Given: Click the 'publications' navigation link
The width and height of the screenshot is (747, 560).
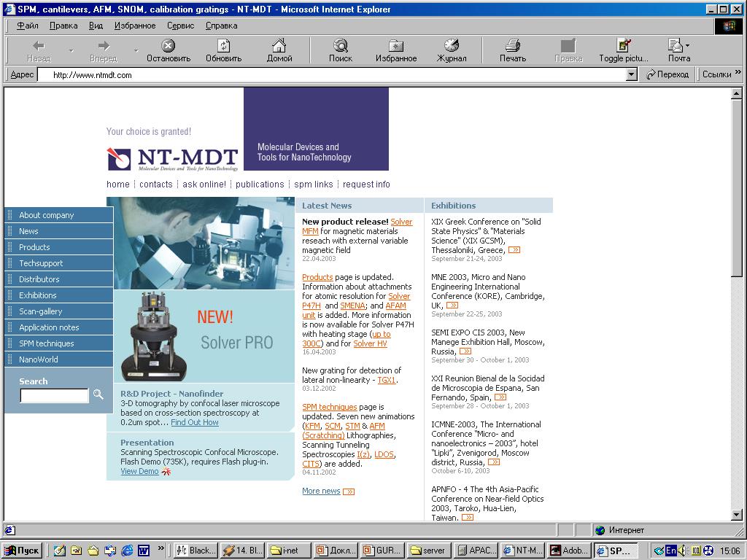Looking at the screenshot, I should (260, 184).
